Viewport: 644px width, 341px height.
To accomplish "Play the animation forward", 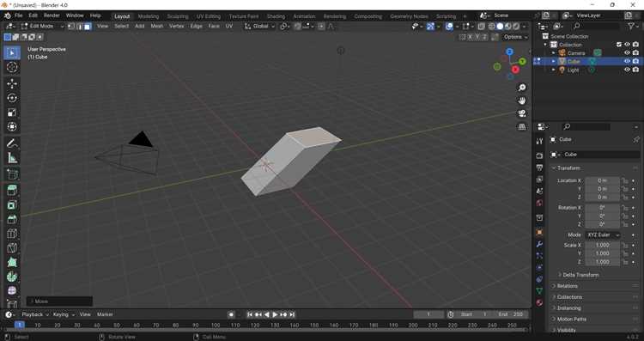I will [275, 314].
